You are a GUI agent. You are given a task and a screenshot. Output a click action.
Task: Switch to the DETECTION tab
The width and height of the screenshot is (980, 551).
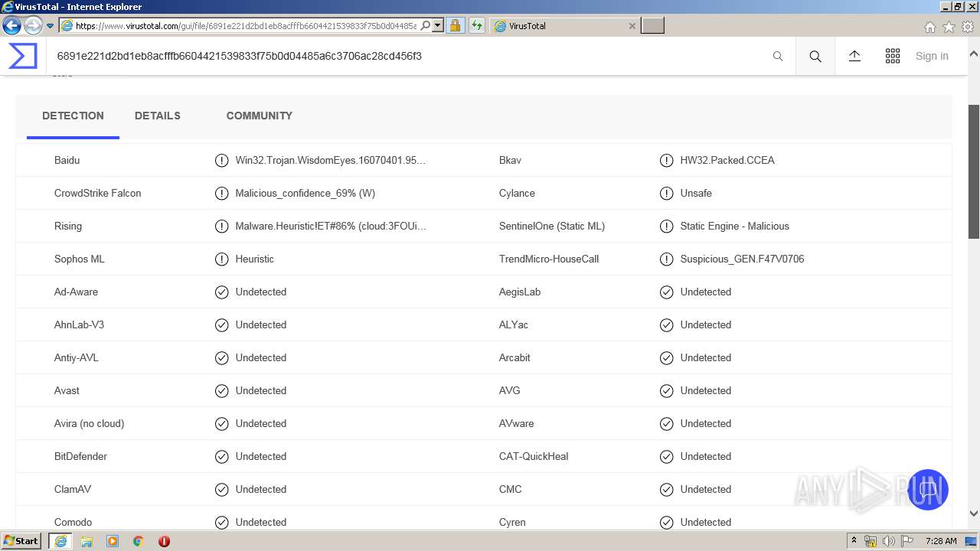click(73, 116)
